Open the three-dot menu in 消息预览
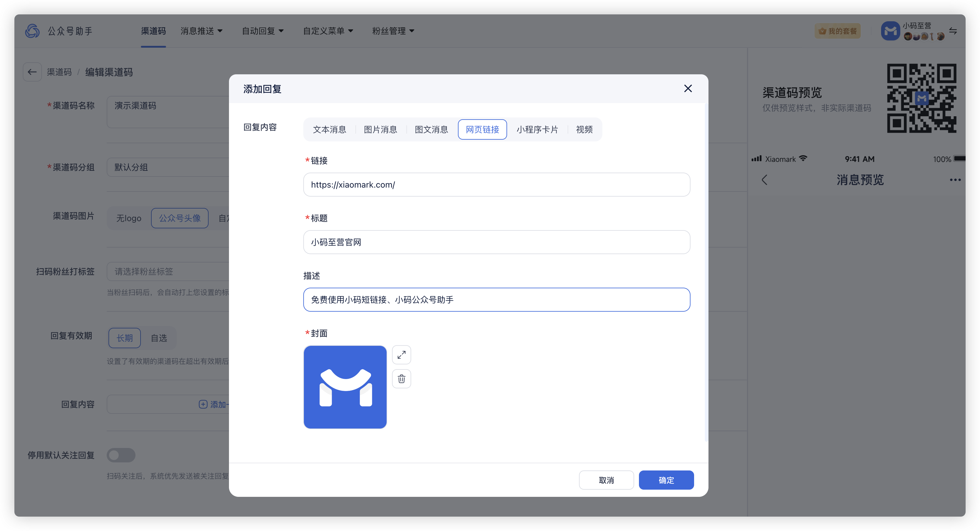 pyautogui.click(x=955, y=179)
